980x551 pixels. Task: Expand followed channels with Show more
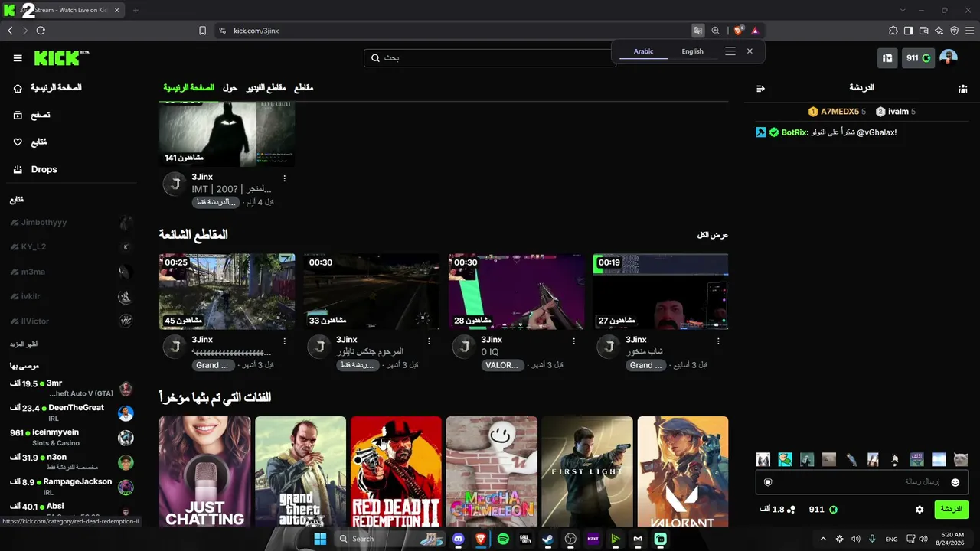point(24,344)
